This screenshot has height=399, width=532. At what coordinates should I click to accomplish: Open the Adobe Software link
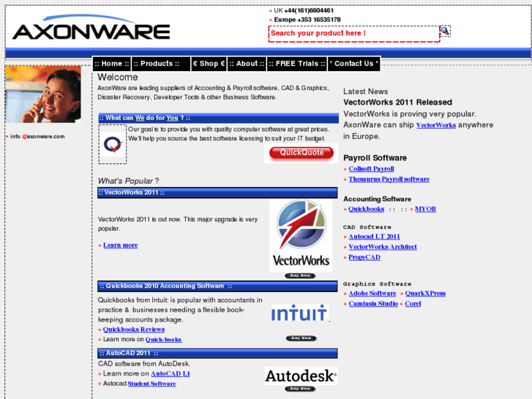tap(372, 293)
